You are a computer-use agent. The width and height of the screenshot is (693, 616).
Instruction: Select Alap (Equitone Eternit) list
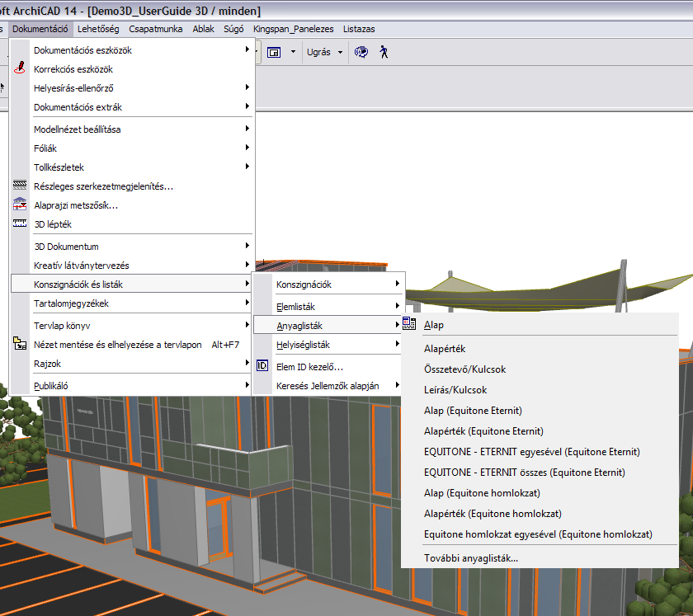(540, 411)
